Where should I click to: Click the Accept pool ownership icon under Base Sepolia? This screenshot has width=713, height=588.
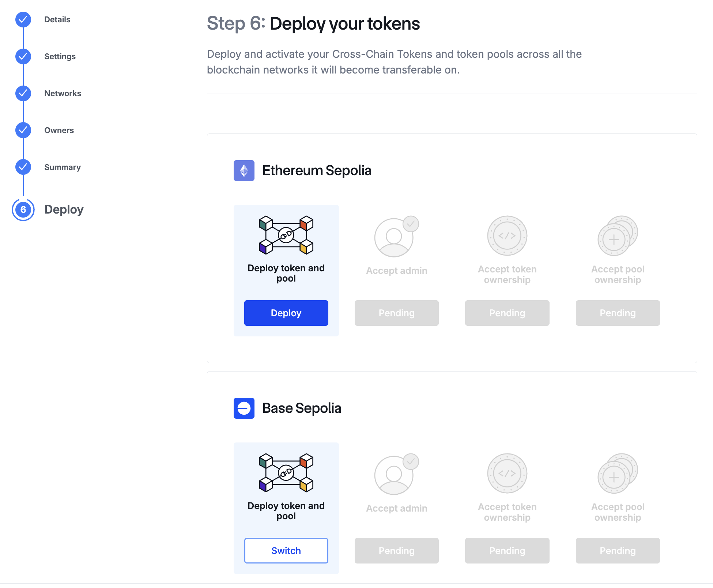[x=617, y=474]
